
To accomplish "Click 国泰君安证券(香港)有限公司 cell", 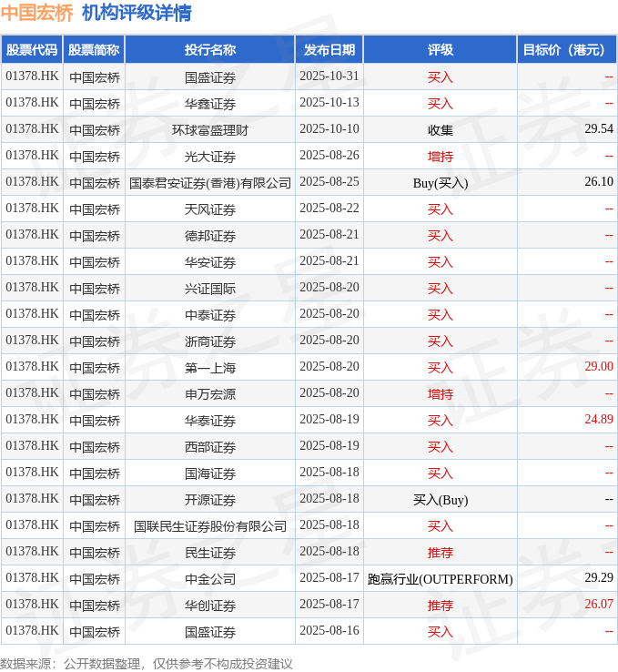I will pos(210,183).
